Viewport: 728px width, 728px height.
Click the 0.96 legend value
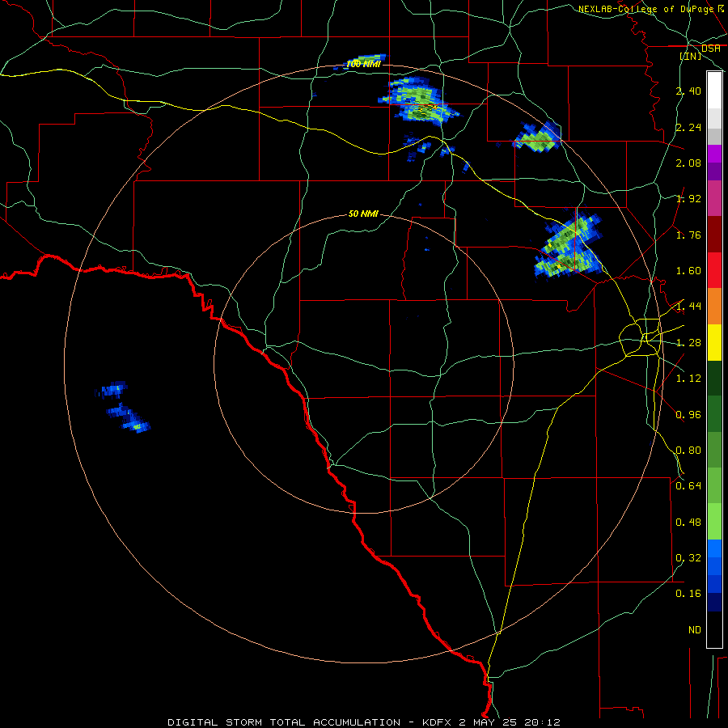pos(688,415)
